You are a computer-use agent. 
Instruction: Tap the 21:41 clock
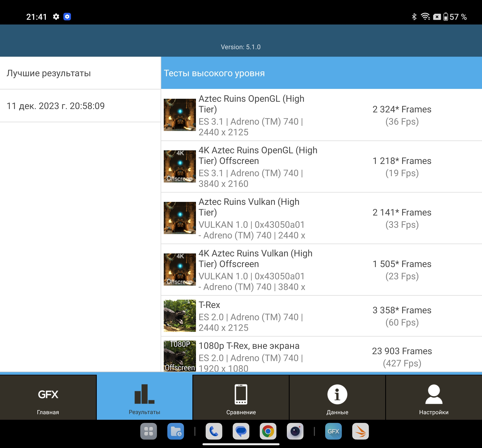pos(36,17)
